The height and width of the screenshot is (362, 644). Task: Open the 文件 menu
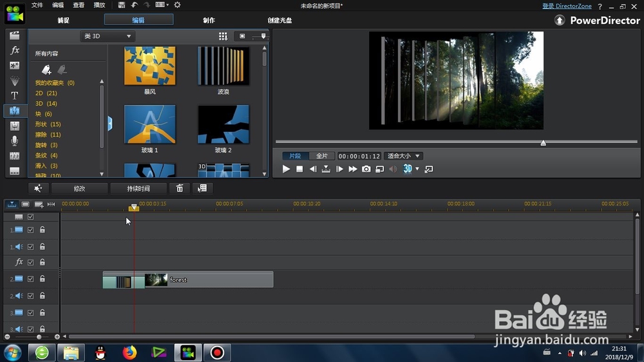click(37, 5)
